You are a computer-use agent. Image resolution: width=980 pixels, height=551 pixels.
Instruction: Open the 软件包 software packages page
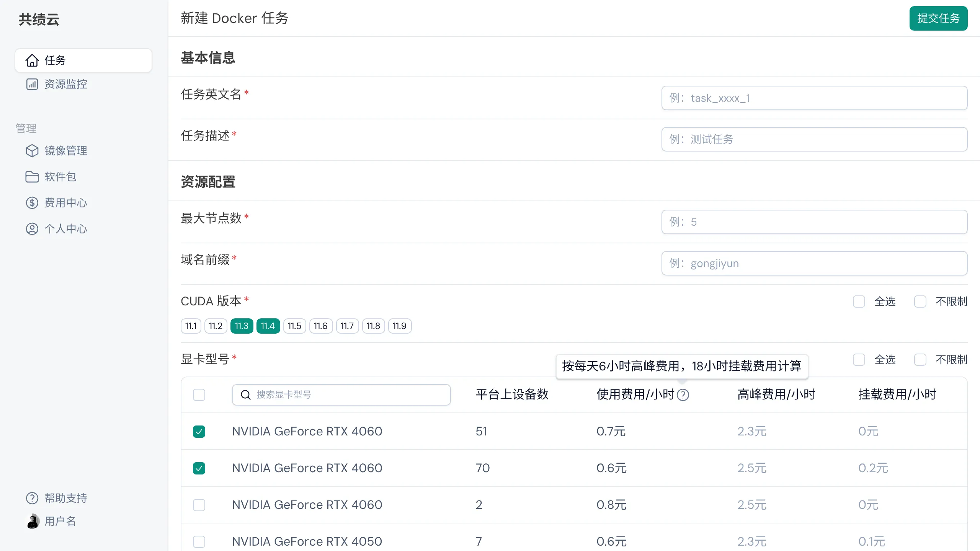[x=60, y=176]
